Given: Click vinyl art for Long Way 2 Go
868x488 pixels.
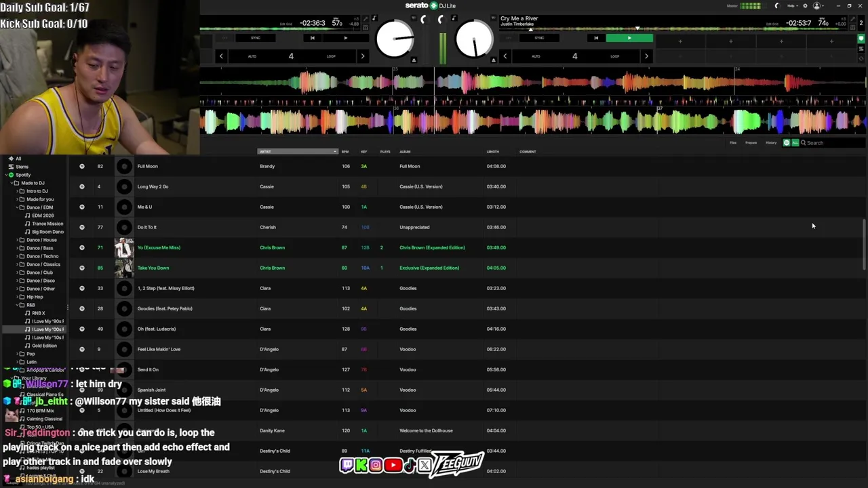Looking at the screenshot, I should coord(124,186).
